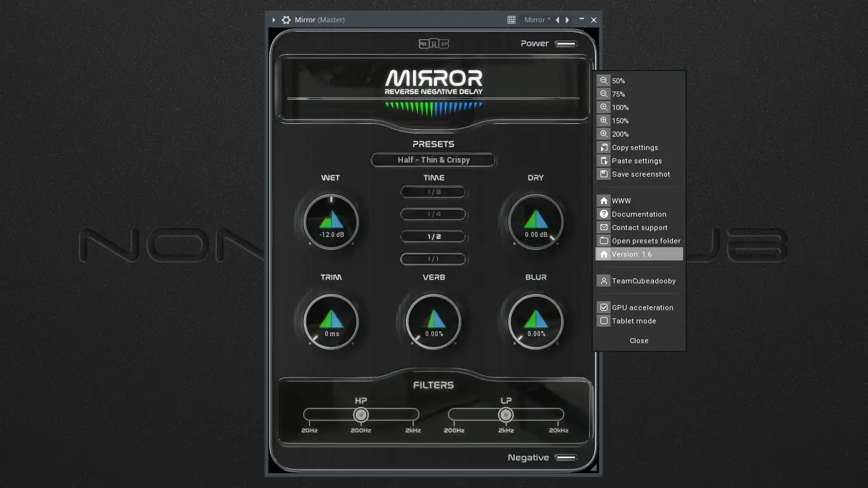Open the Mirror preset name selector
Screen dimensions: 868x488
pyautogui.click(x=537, y=20)
